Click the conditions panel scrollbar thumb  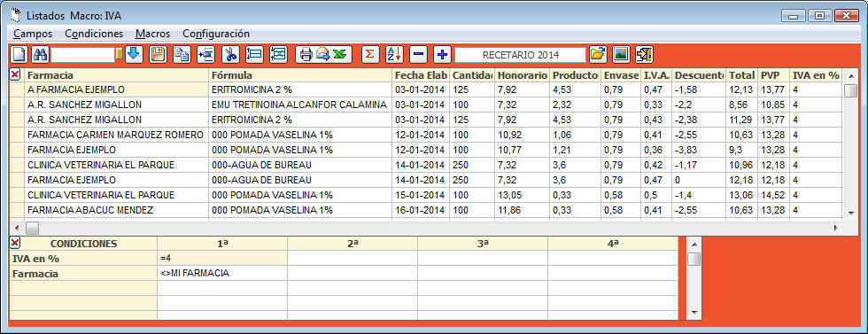(694, 259)
